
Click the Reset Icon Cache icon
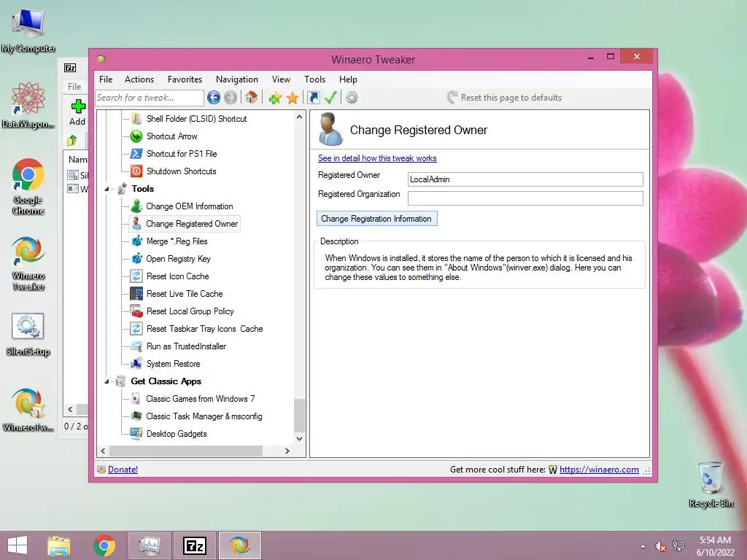(x=136, y=276)
